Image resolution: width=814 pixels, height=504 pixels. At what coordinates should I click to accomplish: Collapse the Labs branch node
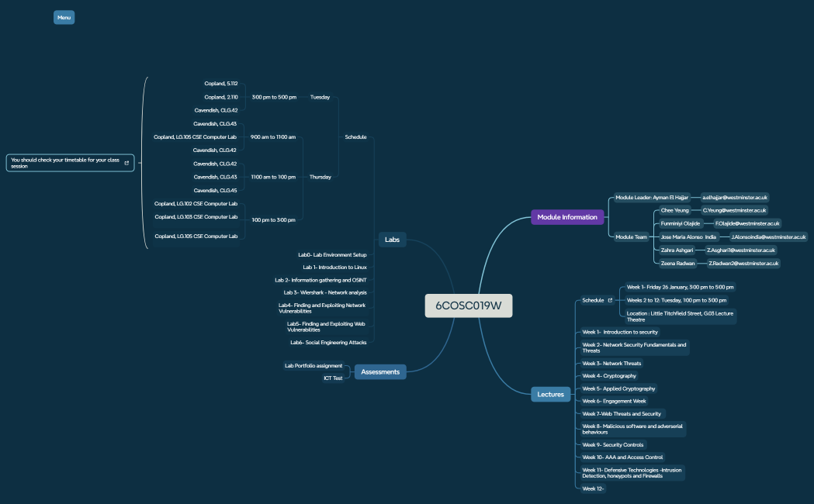tap(392, 240)
